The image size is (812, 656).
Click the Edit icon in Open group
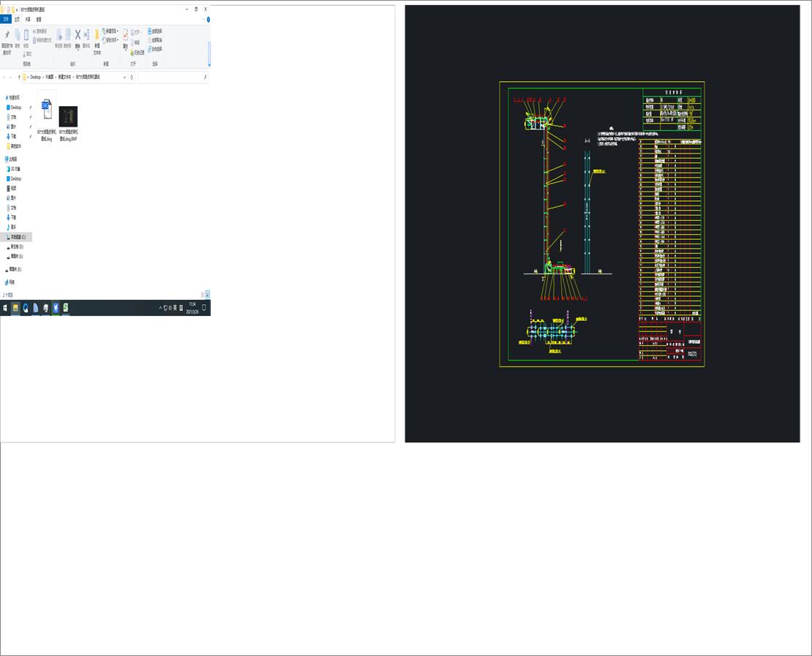(135, 42)
